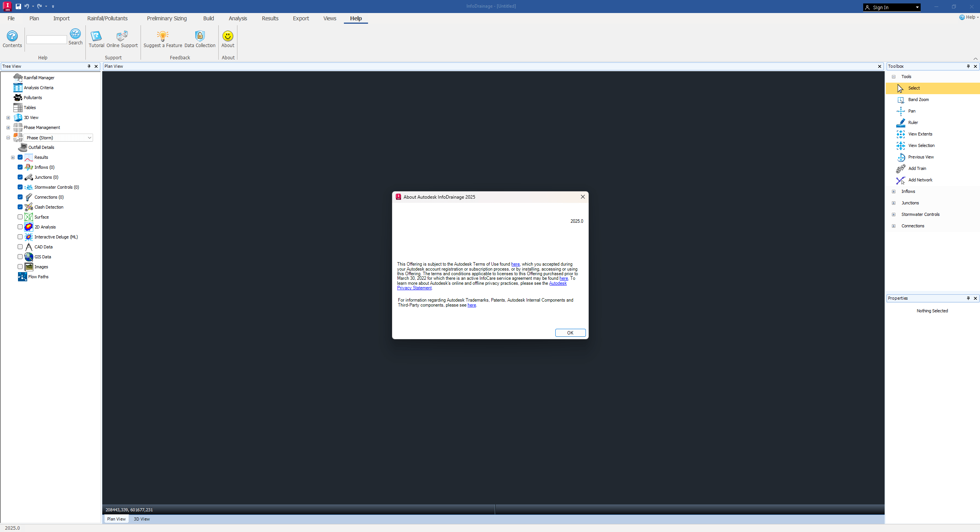Close the About dialog with X
Image resolution: width=980 pixels, height=532 pixels.
pos(583,197)
